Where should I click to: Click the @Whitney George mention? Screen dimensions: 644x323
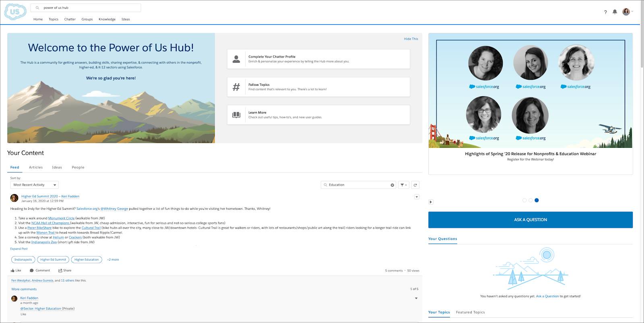tap(114, 209)
